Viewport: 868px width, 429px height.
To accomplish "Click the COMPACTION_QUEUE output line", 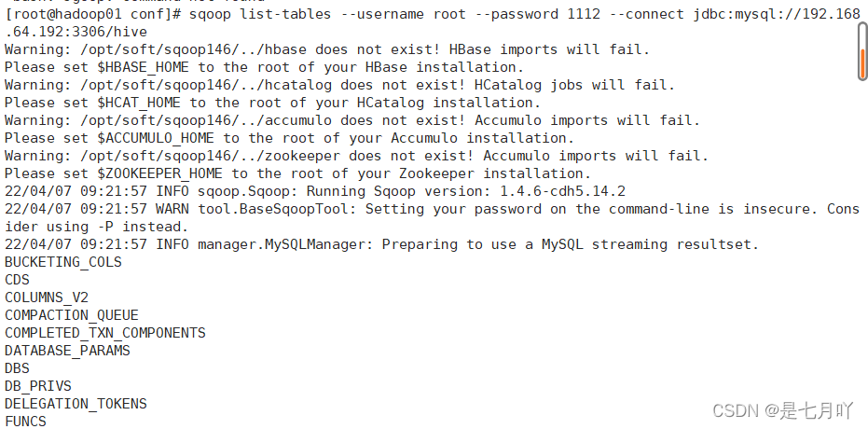I will (x=72, y=315).
